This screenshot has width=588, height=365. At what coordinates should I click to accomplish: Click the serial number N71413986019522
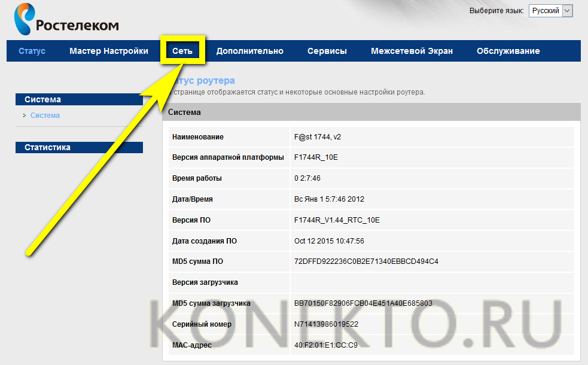[x=328, y=324]
